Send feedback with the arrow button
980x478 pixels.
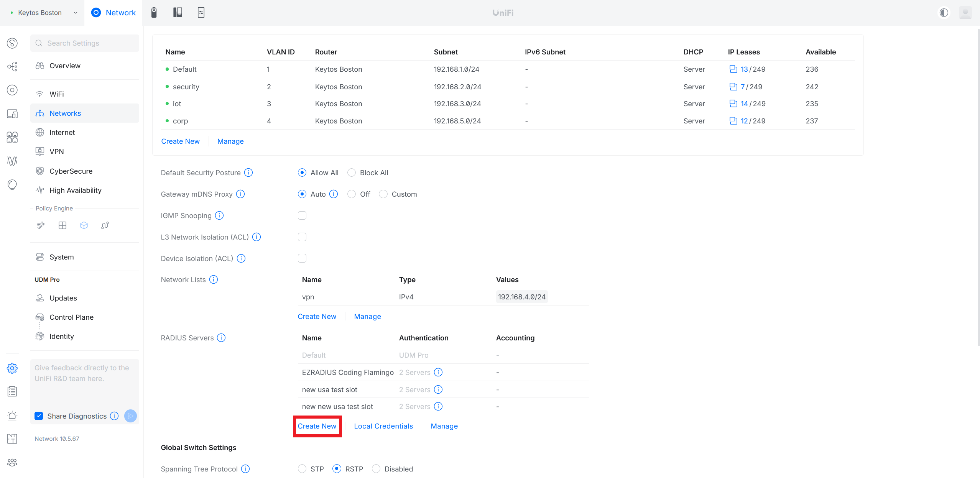[130, 416]
